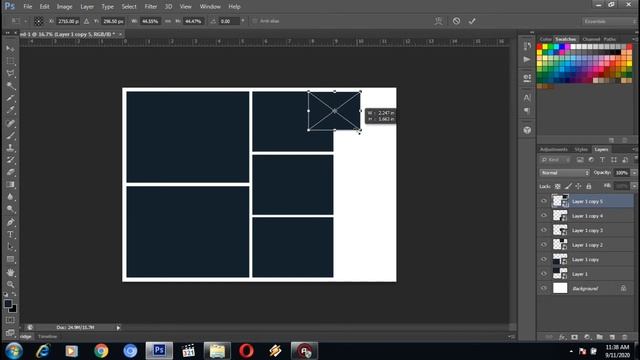Image resolution: width=640 pixels, height=360 pixels.
Task: Lock all with the padlock icon
Action: click(x=589, y=187)
